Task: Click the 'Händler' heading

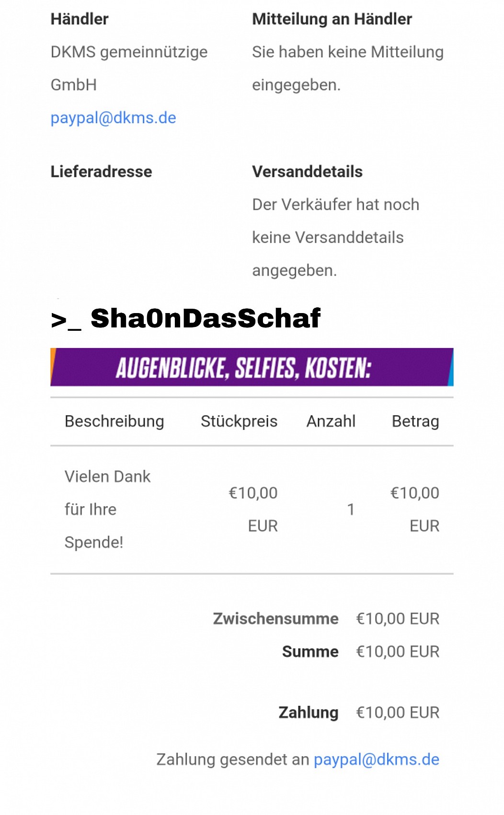Action: tap(80, 19)
